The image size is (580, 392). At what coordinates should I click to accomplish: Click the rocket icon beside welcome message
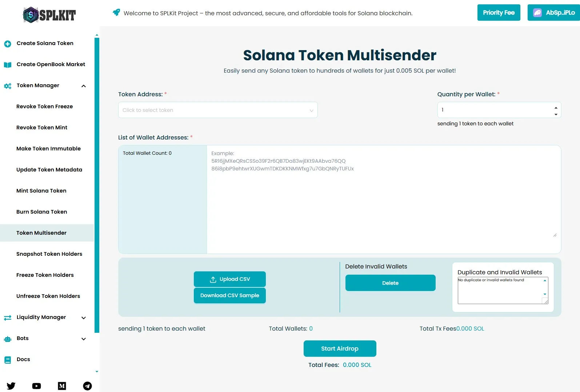point(116,12)
